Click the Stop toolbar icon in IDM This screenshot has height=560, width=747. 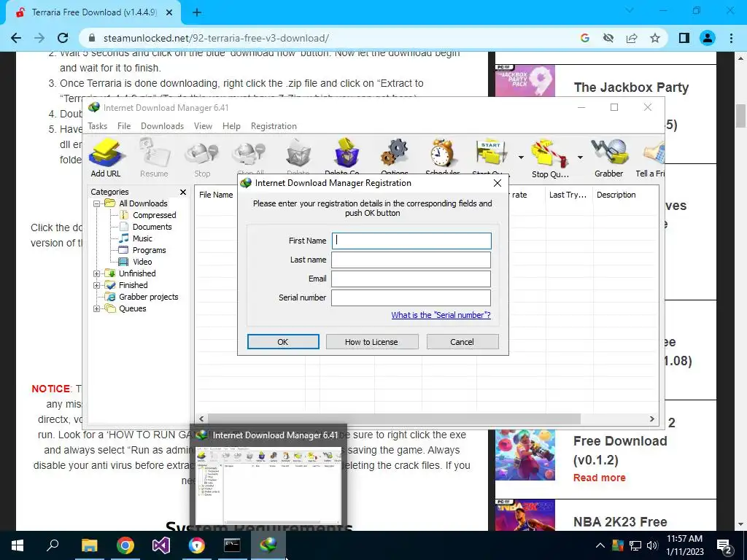coord(202,157)
